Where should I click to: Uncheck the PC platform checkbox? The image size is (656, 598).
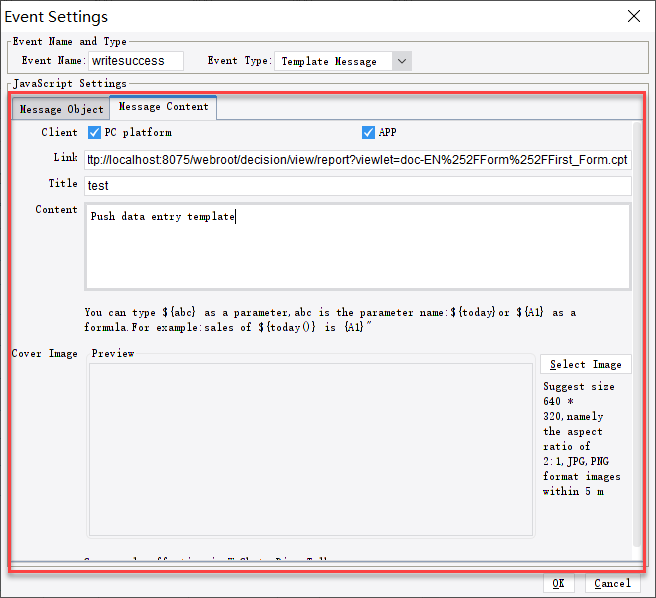[x=95, y=133]
